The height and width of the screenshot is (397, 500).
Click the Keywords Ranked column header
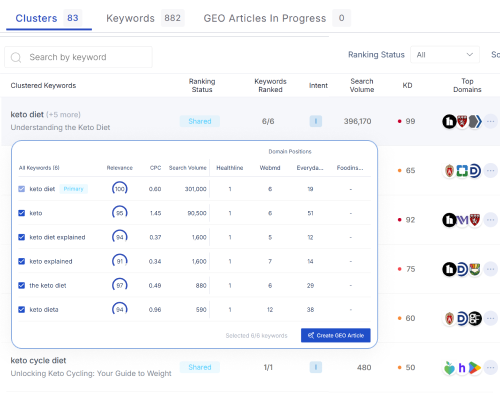tap(270, 85)
